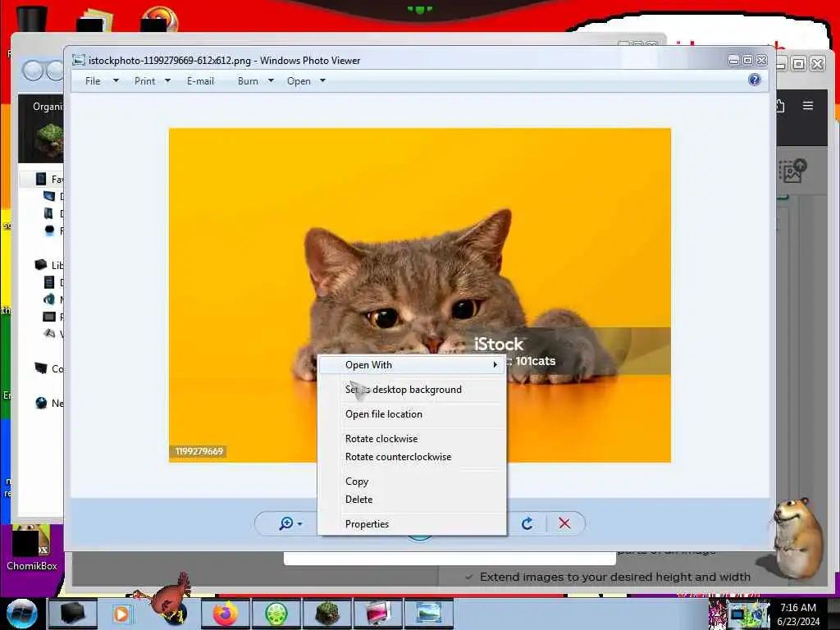Open the Print menu
The image size is (840, 630).
click(144, 81)
